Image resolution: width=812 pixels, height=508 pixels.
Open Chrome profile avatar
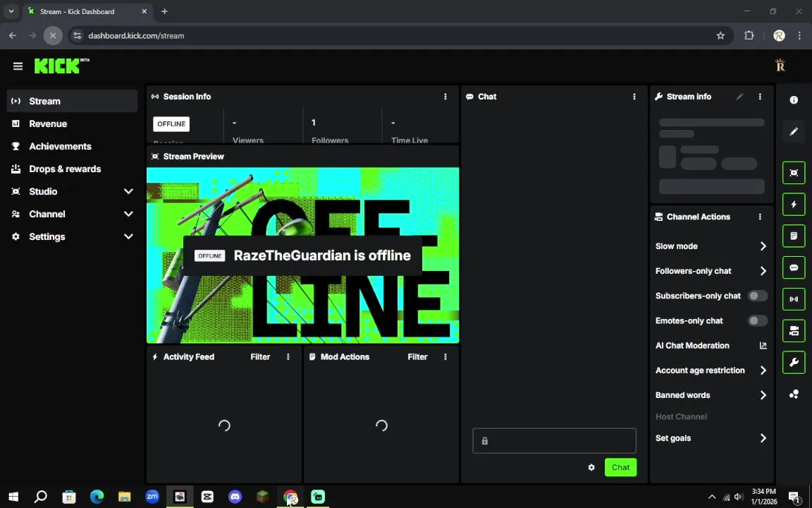click(779, 36)
